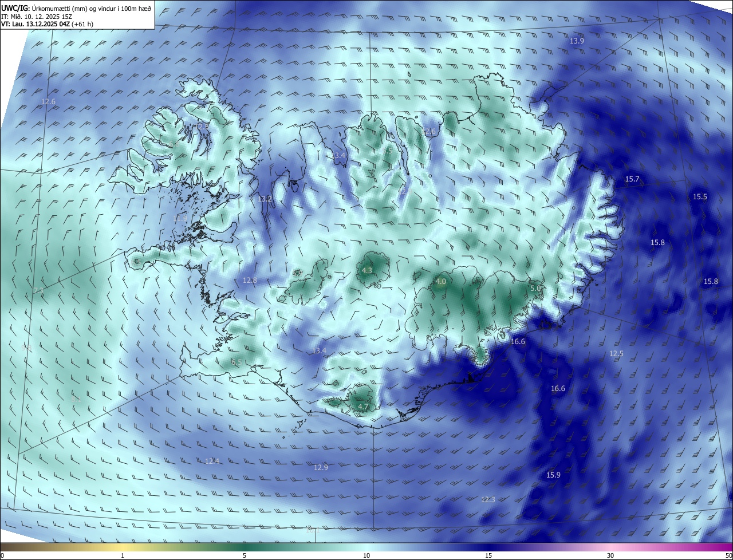733x560 pixels.
Task: Click the 4.0 value label
Action: click(440, 282)
